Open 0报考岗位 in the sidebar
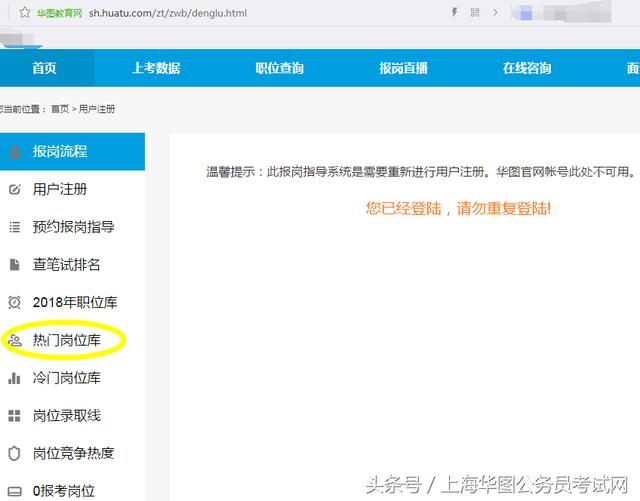 [x=64, y=491]
